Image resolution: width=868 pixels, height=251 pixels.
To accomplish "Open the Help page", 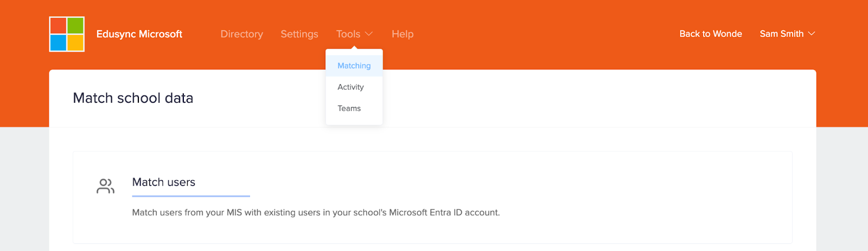I will (403, 34).
